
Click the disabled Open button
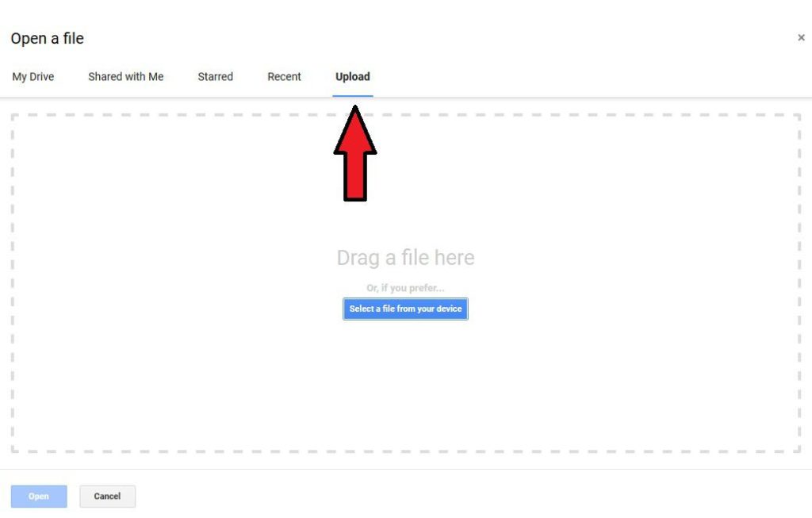(x=39, y=497)
